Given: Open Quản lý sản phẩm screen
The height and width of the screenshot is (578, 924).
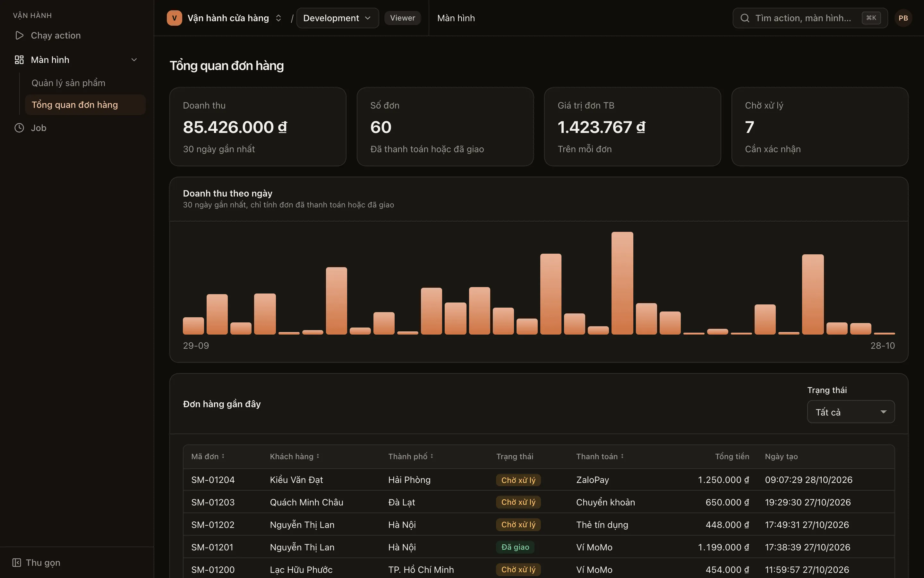Looking at the screenshot, I should [68, 83].
